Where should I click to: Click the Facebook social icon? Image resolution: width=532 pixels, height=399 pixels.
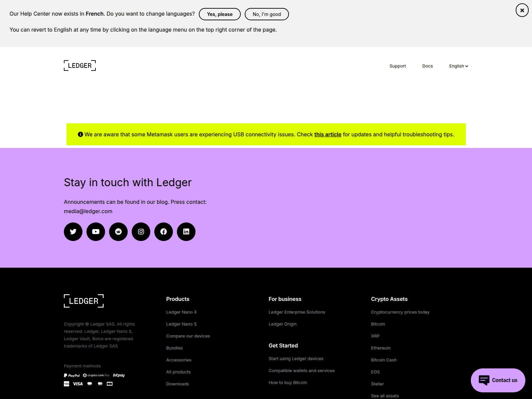pos(164,232)
